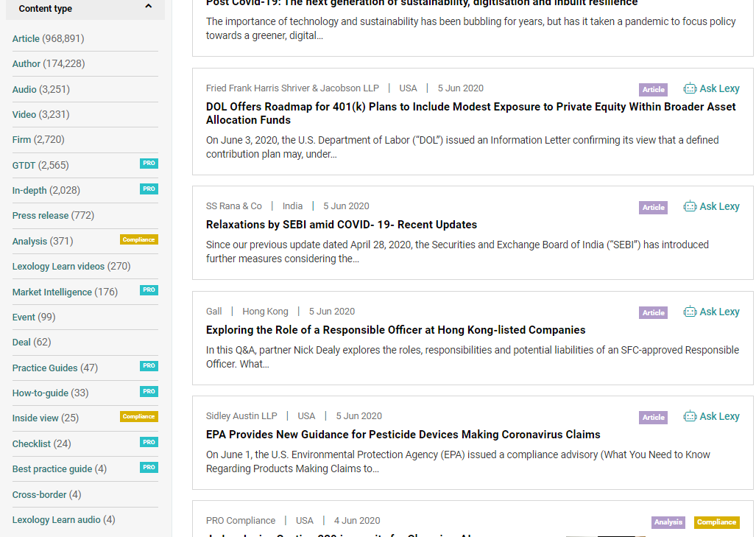Viewport: 756px width, 537px height.
Task: Open the How-to-guide filter entry
Action: [x=40, y=393]
